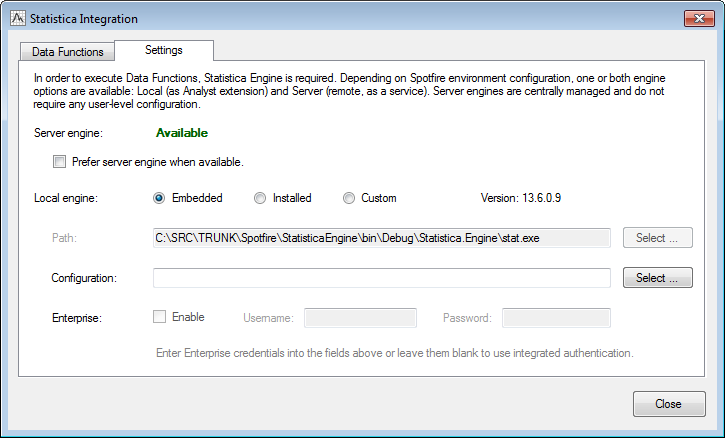
Task: Select the Settings tab
Action: (163, 50)
